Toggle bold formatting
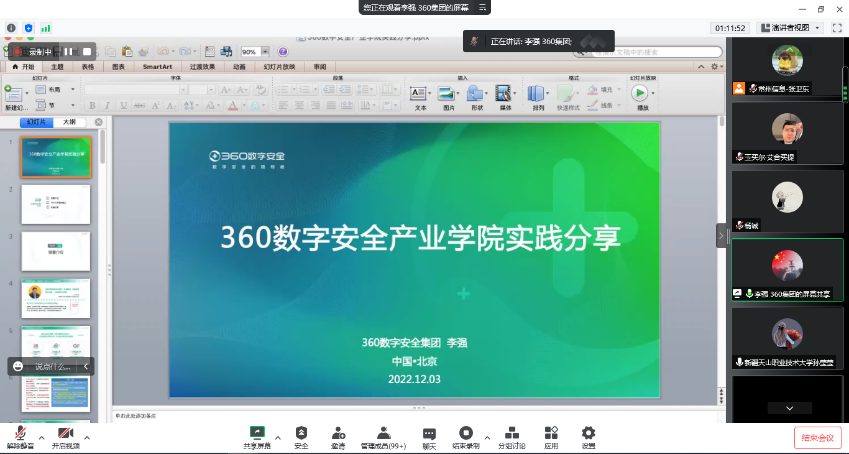The width and height of the screenshot is (849, 454). tap(92, 105)
